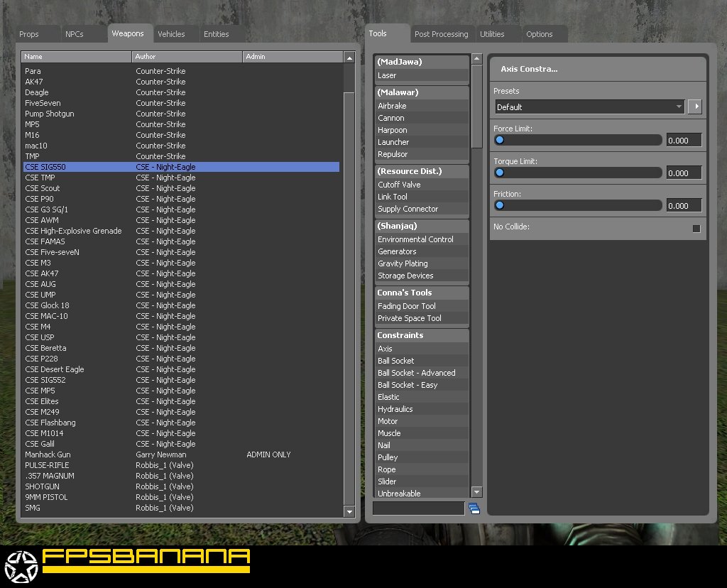Click the Torque Limit slider handle
This screenshot has height=588, width=727.
[499, 173]
